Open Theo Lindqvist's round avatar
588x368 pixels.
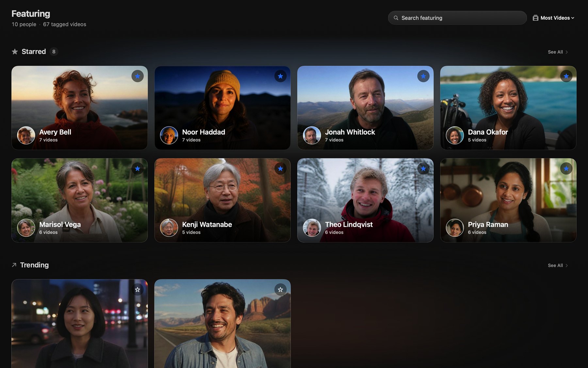312,228
